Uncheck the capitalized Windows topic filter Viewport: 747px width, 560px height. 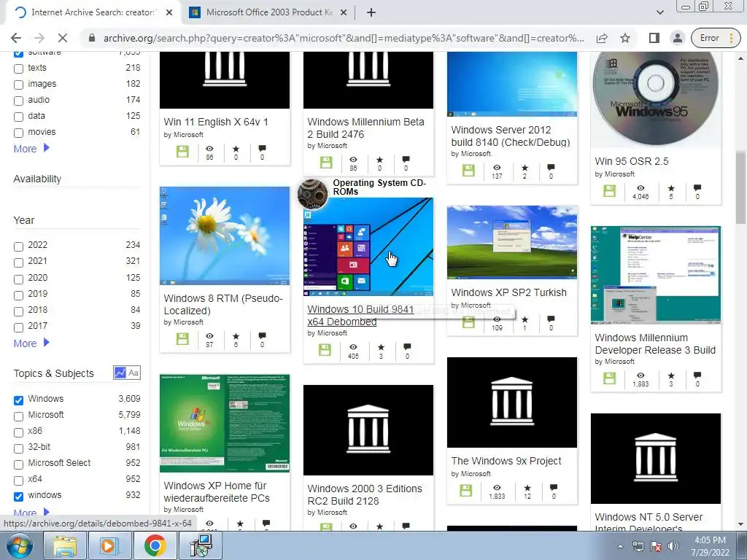point(18,400)
